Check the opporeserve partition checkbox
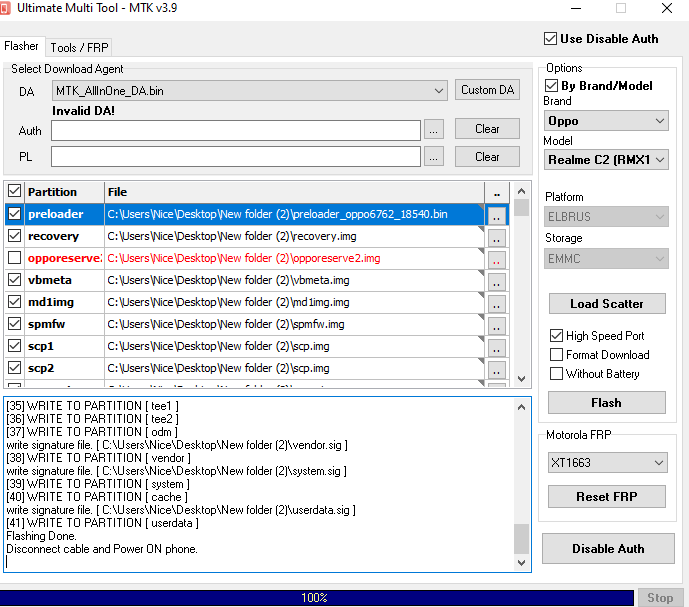Image resolution: width=689 pixels, height=607 pixels. click(15, 258)
